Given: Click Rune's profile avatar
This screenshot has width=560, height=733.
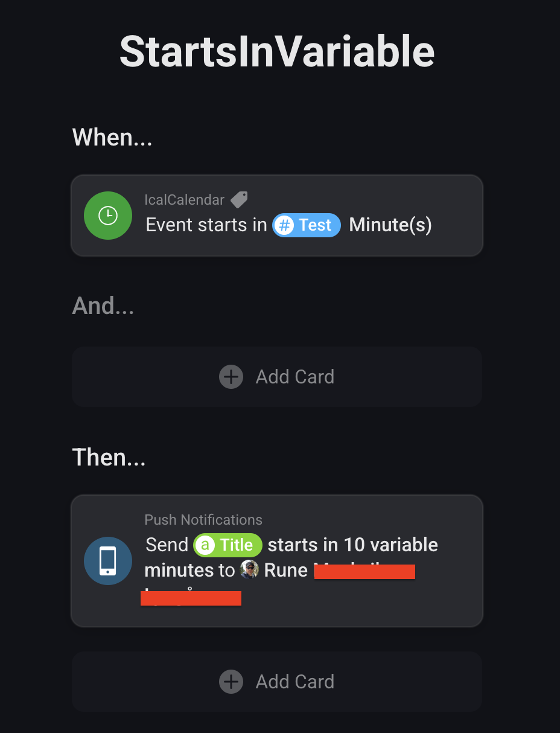Looking at the screenshot, I should (x=249, y=570).
